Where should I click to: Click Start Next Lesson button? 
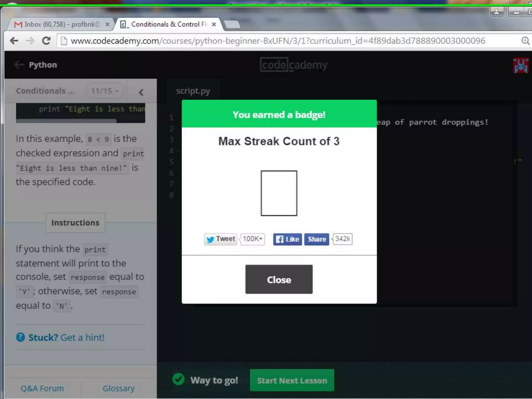[292, 380]
